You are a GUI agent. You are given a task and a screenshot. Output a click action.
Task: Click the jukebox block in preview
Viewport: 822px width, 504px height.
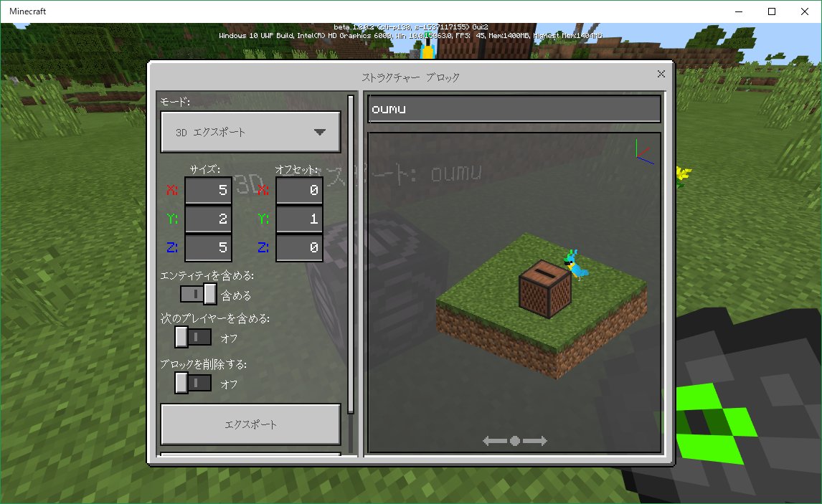544,289
